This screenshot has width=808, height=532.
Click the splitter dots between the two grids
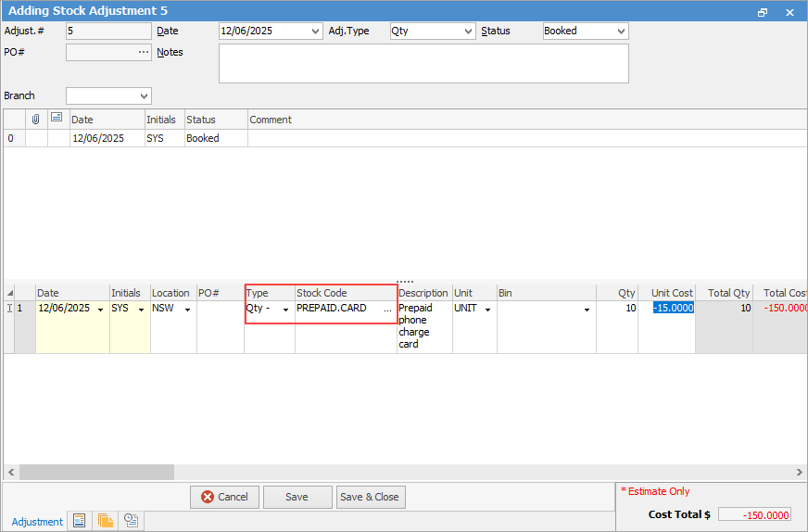click(x=405, y=282)
